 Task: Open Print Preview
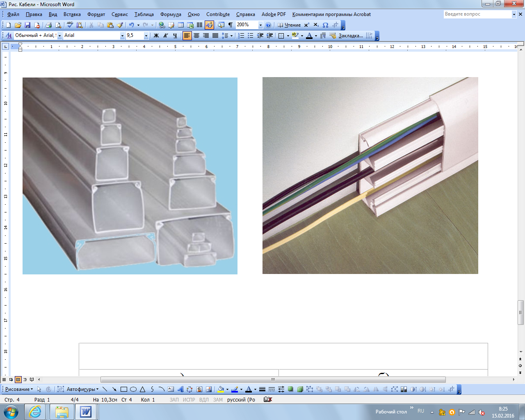click(x=58, y=25)
